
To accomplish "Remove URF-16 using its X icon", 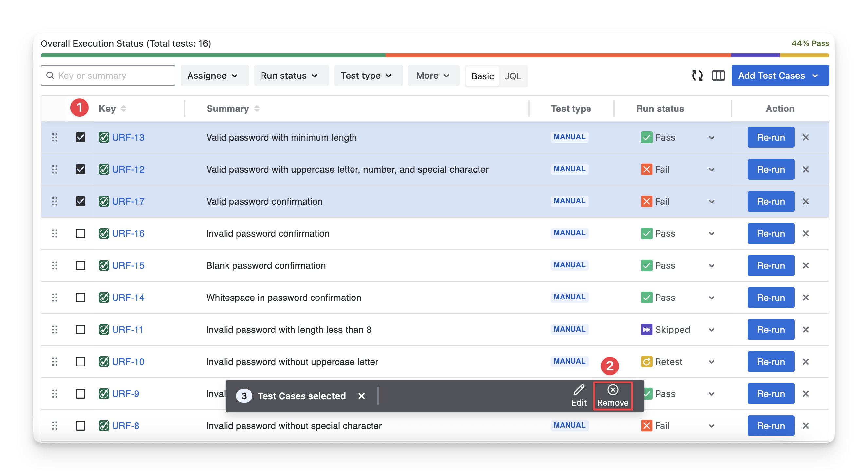I will click(x=805, y=233).
